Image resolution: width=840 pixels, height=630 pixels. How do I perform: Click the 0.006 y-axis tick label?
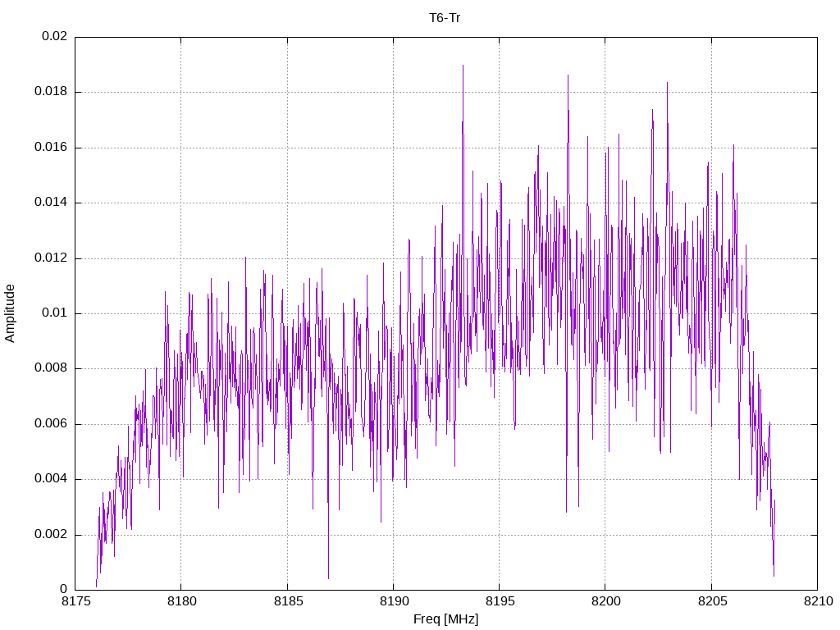51,424
